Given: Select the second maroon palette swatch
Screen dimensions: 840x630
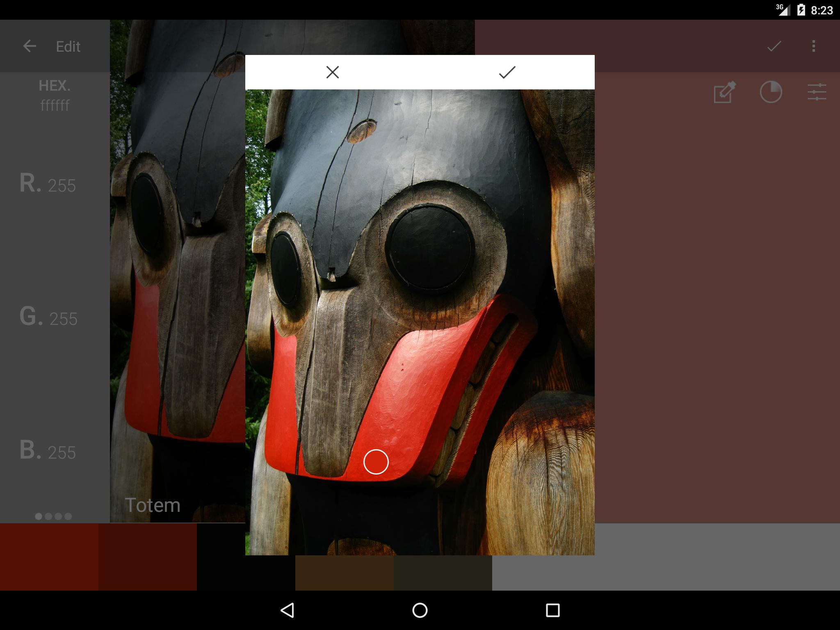Looking at the screenshot, I should click(x=148, y=557).
